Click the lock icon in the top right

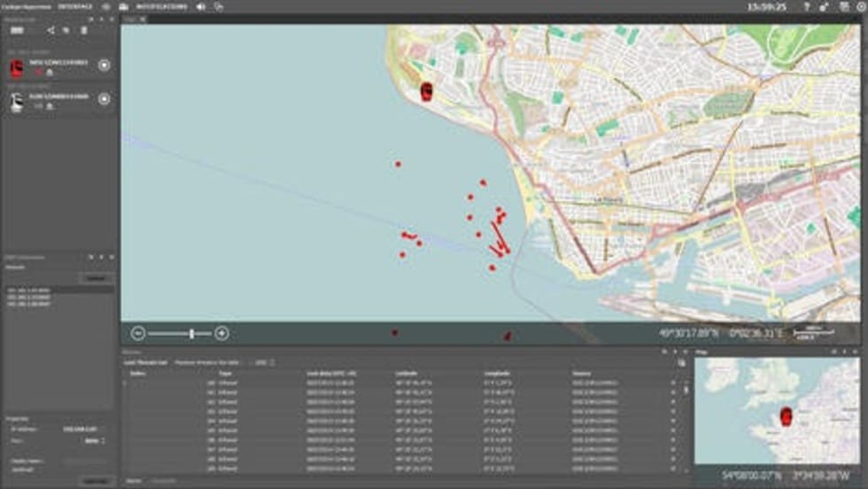824,6
